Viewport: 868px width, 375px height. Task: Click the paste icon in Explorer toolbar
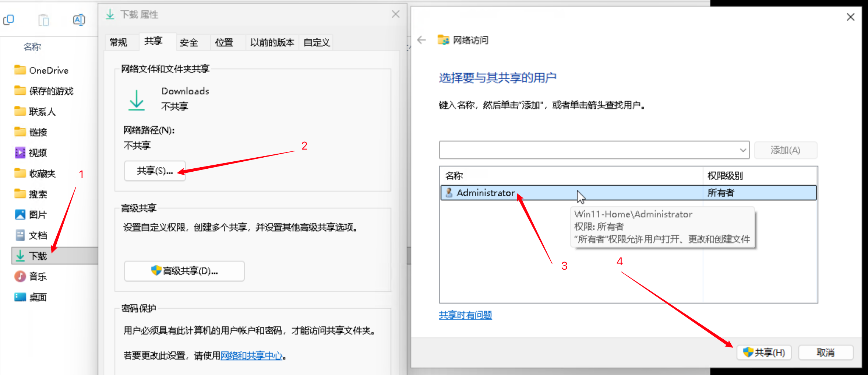coord(44,20)
